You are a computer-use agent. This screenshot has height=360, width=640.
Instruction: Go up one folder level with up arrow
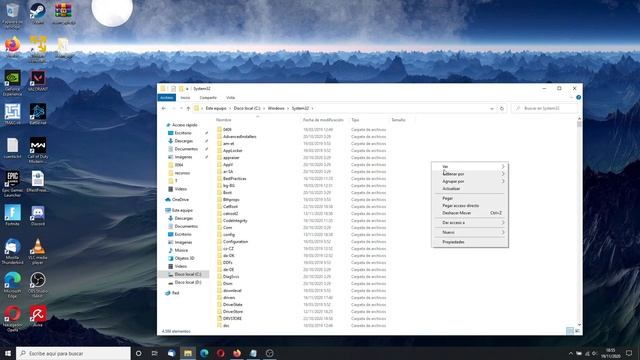(x=188, y=109)
